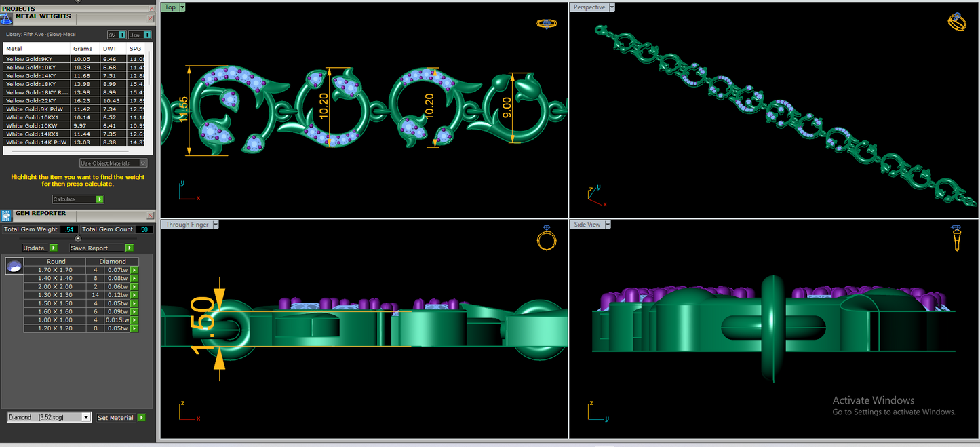The width and height of the screenshot is (980, 447).
Task: Collapse the gem totals section arrow
Action: (77, 239)
